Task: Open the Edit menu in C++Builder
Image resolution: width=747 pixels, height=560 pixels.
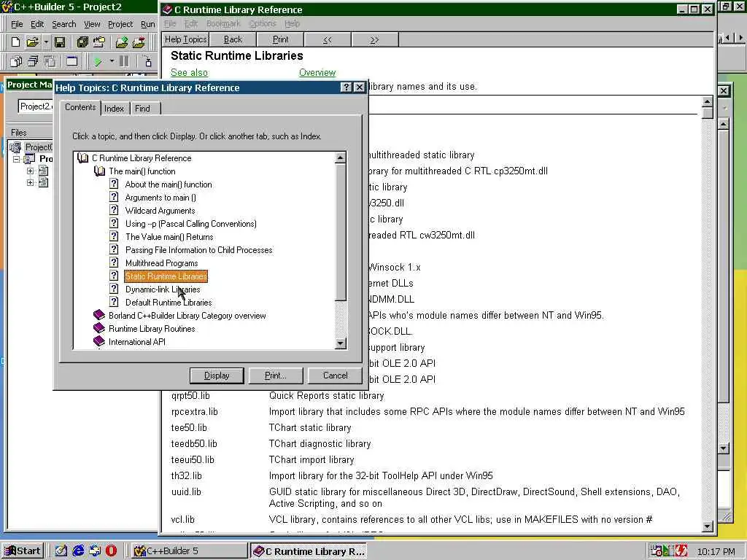Action: pos(37,24)
